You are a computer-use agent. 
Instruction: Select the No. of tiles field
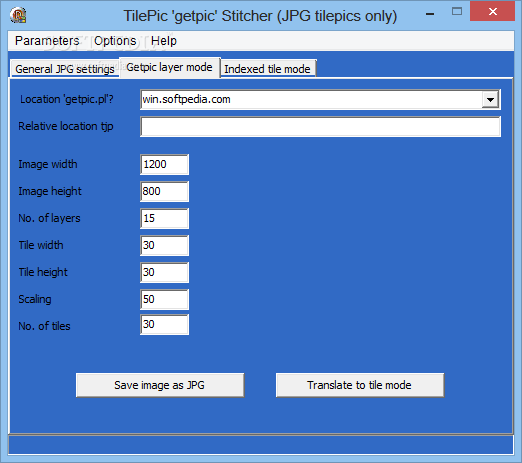point(164,324)
